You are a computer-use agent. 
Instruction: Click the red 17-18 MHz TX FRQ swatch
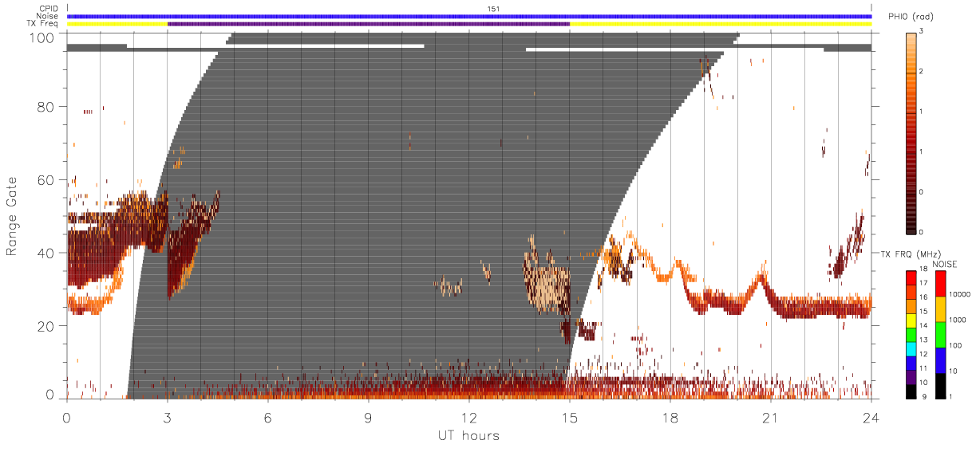pos(911,278)
